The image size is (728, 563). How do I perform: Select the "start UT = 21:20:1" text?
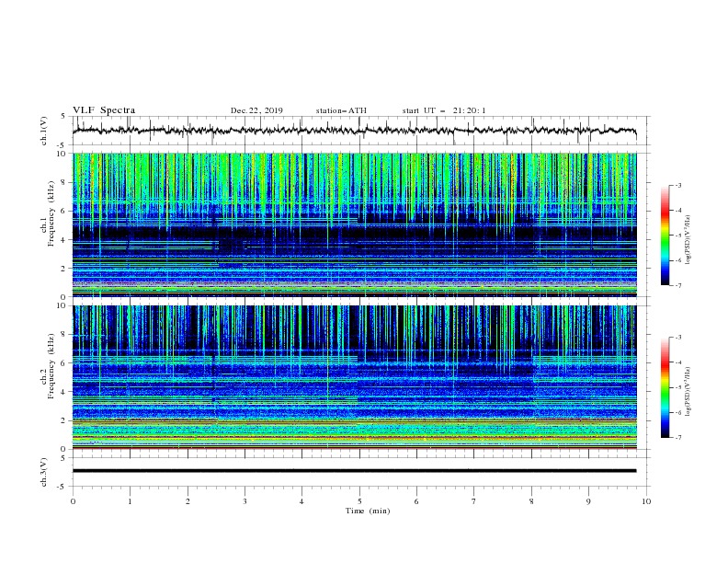pyautogui.click(x=444, y=110)
